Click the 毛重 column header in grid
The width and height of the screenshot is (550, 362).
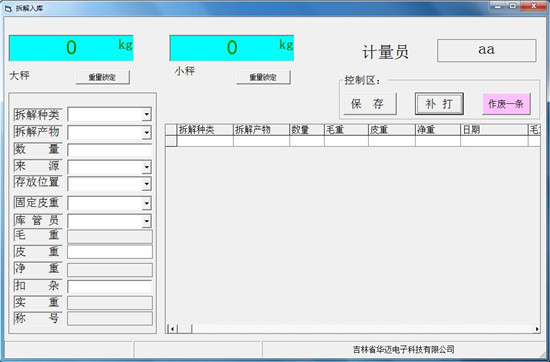[346, 130]
